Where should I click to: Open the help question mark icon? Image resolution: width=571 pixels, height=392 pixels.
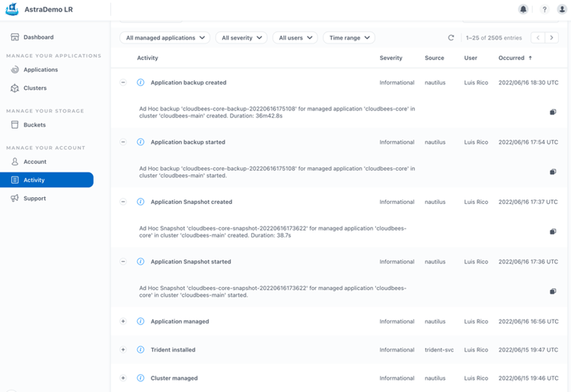[x=544, y=9]
